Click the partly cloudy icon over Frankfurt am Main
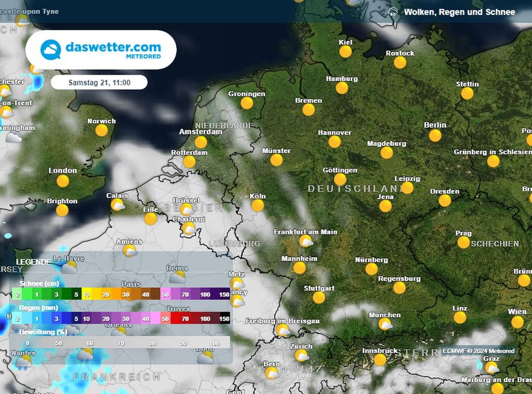532x394 pixels. point(305,242)
